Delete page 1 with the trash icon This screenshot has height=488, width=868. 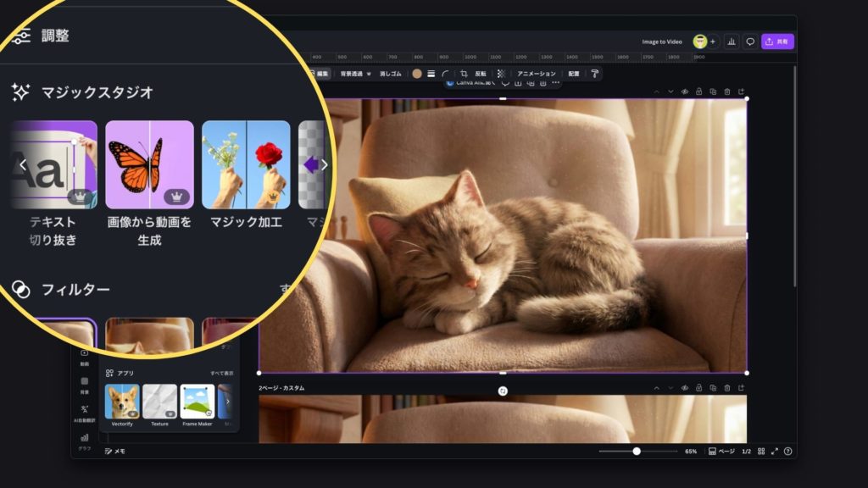(x=726, y=91)
